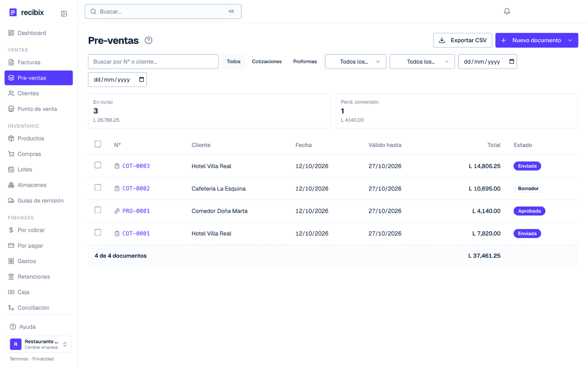Viewport: 588px width, 368px height.
Task: Open the Dashboard page
Action: 39,33
